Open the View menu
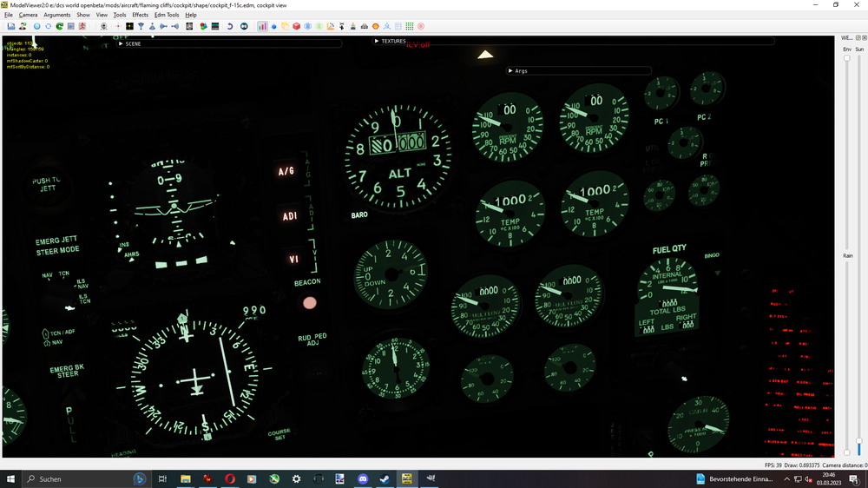This screenshot has width=868, height=488. point(102,15)
